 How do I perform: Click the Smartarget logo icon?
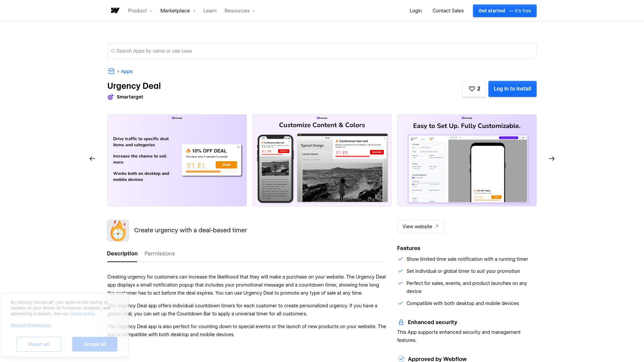pyautogui.click(x=110, y=97)
